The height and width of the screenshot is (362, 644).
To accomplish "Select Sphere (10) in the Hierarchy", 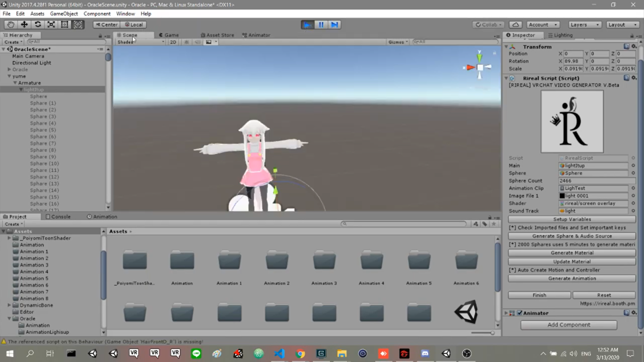I will click(x=44, y=163).
